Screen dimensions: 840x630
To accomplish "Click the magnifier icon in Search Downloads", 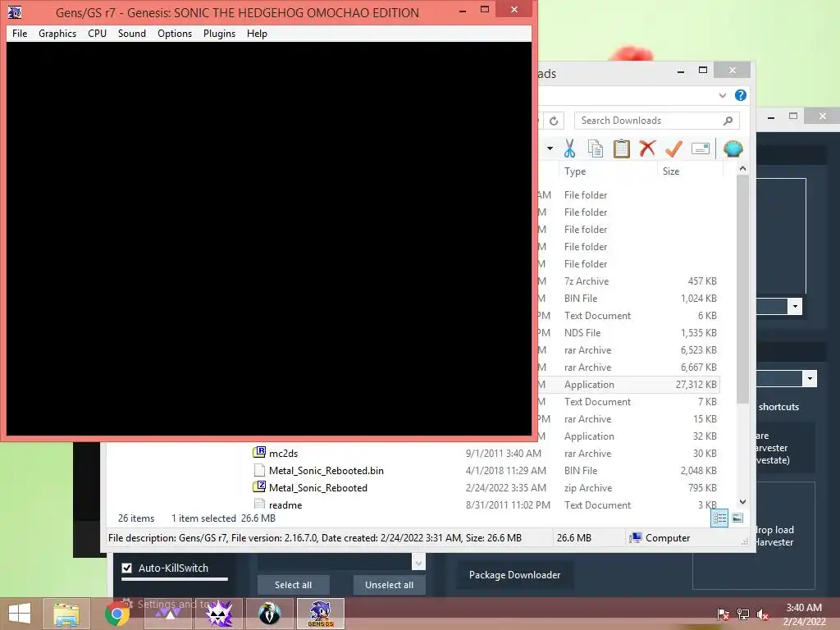I will click(x=728, y=121).
